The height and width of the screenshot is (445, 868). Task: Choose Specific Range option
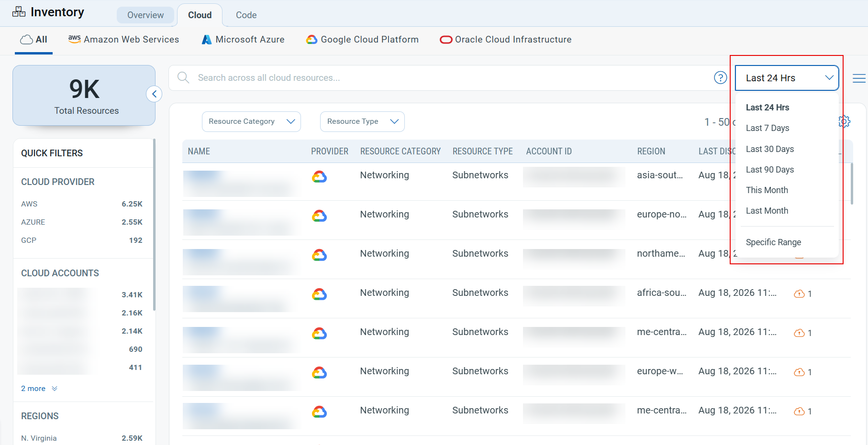click(x=773, y=242)
